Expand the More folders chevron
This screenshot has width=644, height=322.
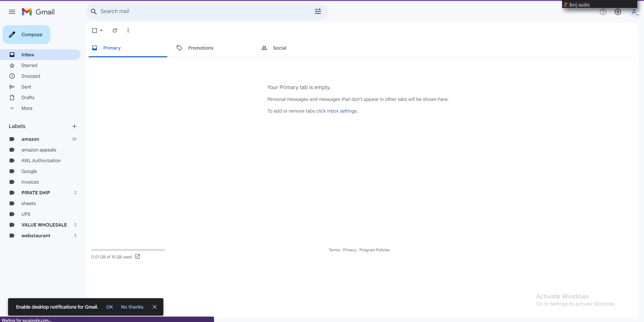(x=12, y=108)
